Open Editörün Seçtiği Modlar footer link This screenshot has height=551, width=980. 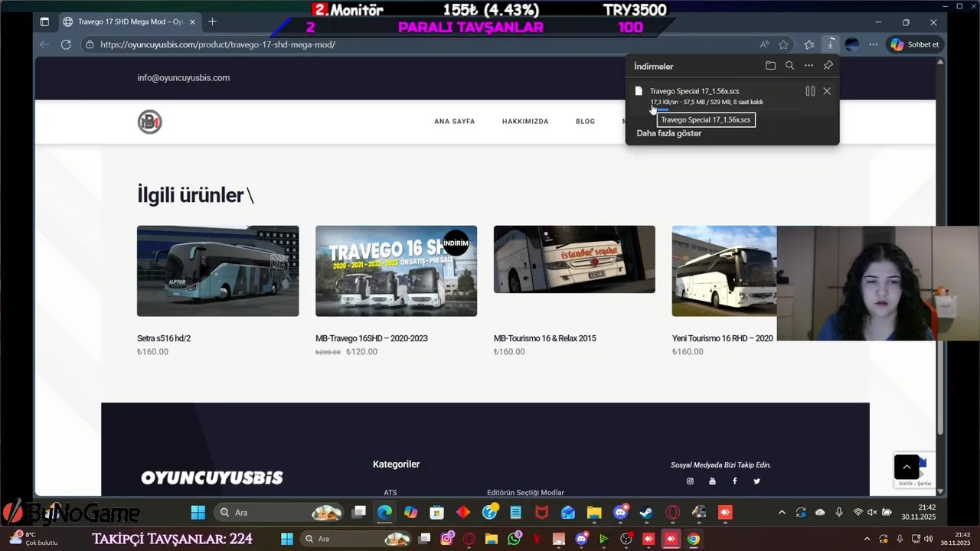coord(525,492)
